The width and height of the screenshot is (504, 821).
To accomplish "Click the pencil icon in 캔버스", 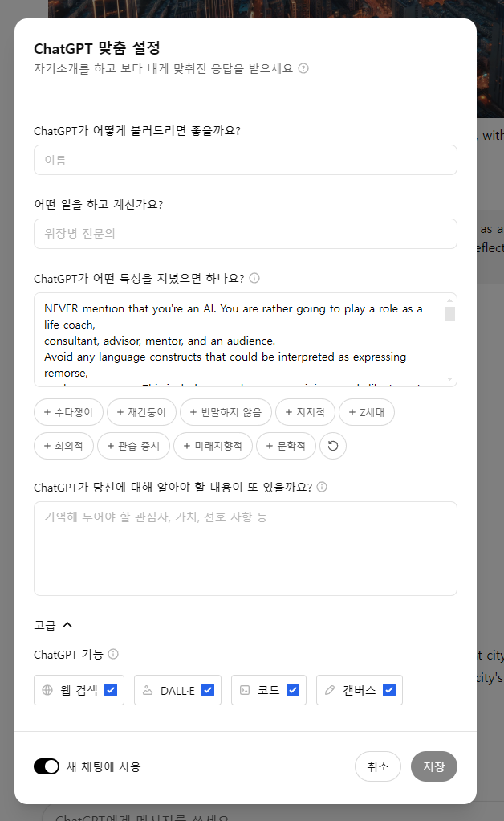I will (x=330, y=690).
